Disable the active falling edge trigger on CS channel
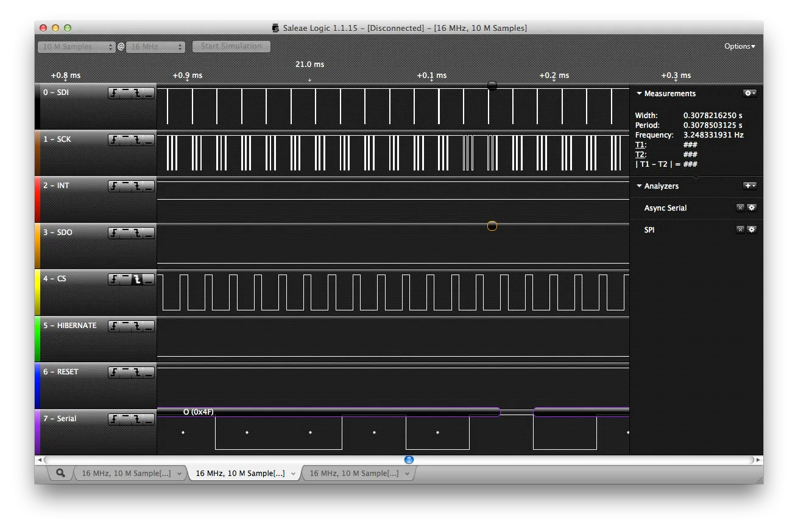798x532 pixels. click(137, 279)
